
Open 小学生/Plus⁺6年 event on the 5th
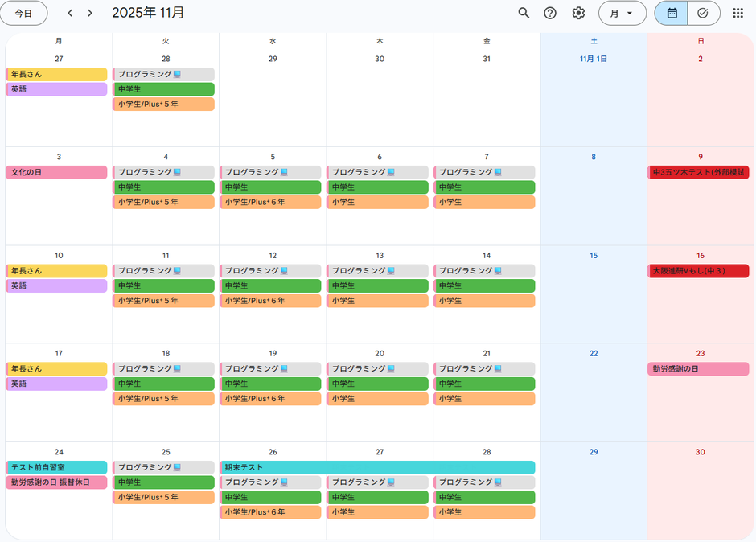tap(270, 202)
